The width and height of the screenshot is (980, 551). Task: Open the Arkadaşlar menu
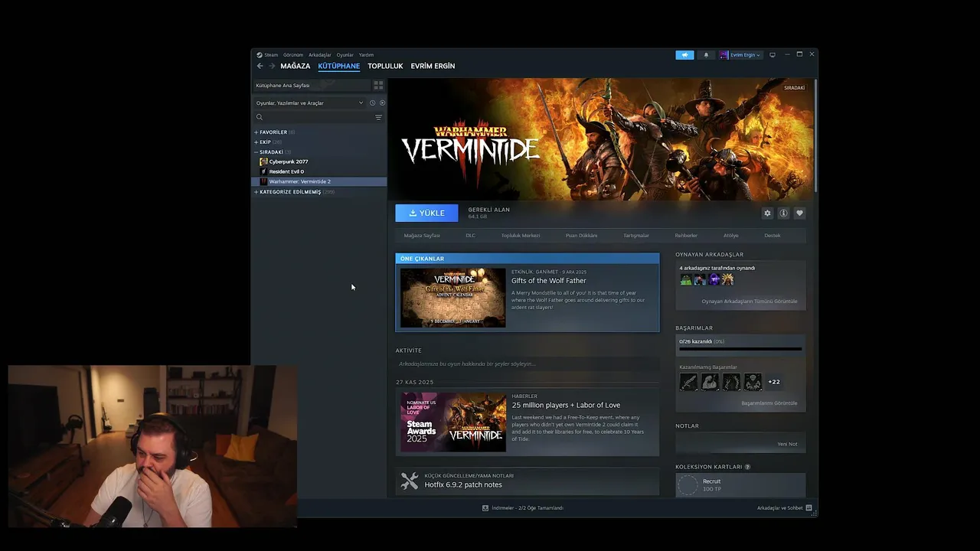320,55
